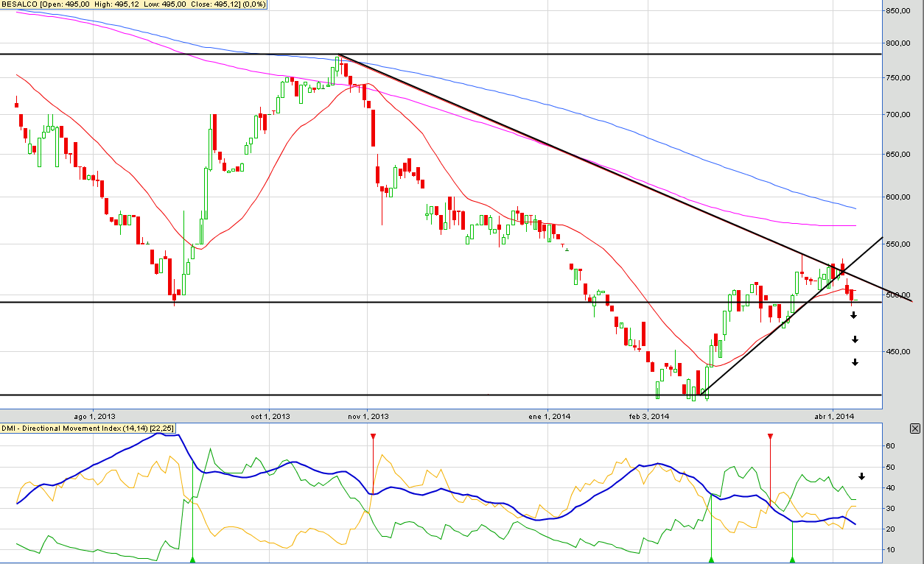Click the red signal marker near nov 2013
The width and height of the screenshot is (924, 564).
[x=373, y=437]
